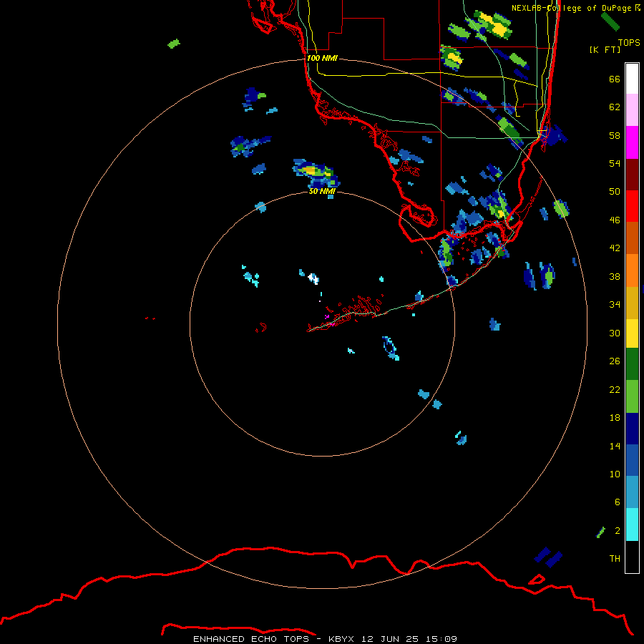Screen dimensions: 644x644
Task: Click the legend value '62'
Action: (615, 107)
